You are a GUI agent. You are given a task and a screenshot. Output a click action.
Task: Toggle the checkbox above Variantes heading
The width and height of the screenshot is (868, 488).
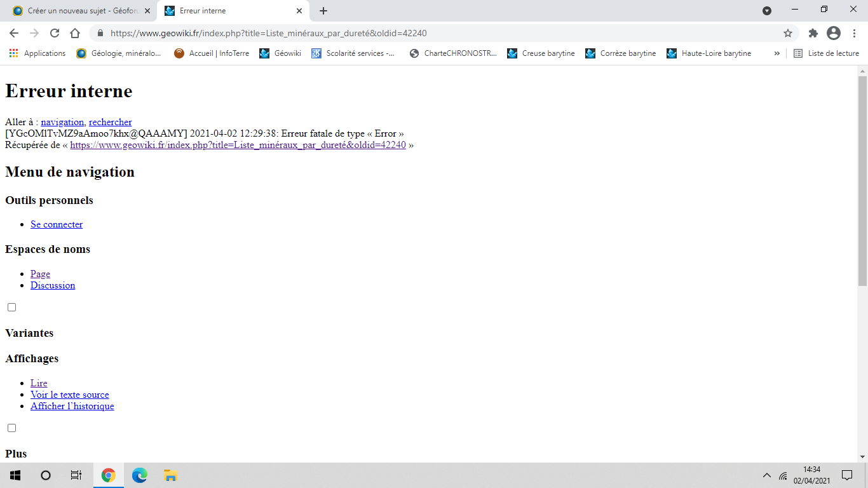point(11,308)
